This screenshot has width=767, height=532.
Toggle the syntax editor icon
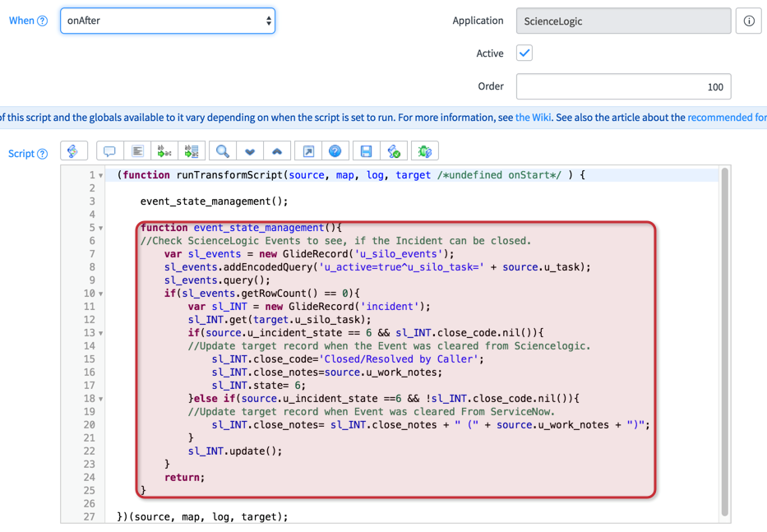tap(73, 151)
